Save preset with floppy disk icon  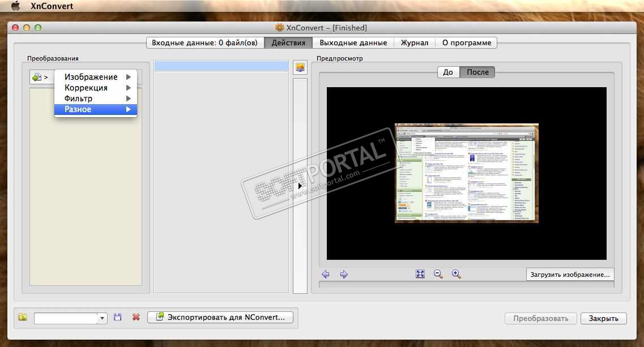pyautogui.click(x=118, y=317)
